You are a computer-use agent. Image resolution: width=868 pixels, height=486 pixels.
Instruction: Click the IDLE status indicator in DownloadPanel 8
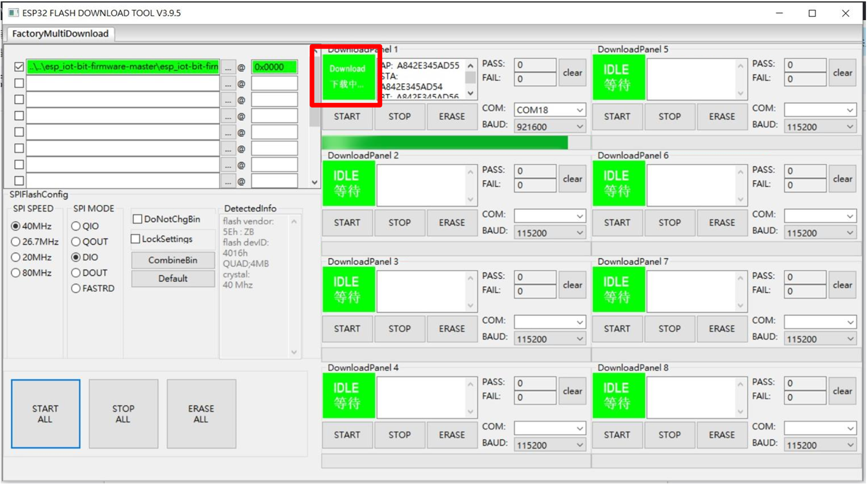click(x=619, y=396)
